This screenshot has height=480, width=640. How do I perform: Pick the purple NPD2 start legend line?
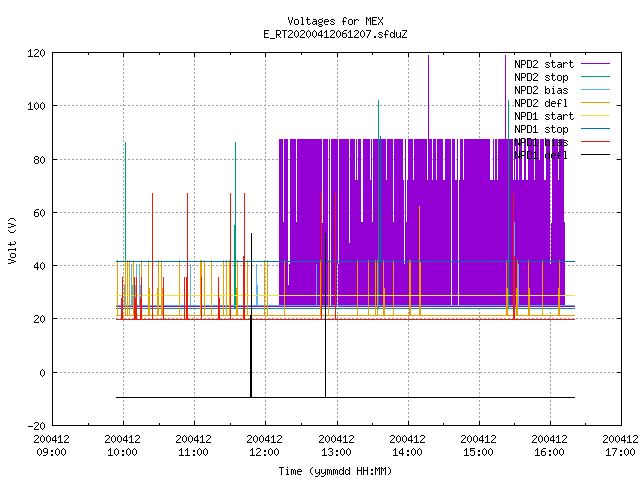pyautogui.click(x=595, y=64)
